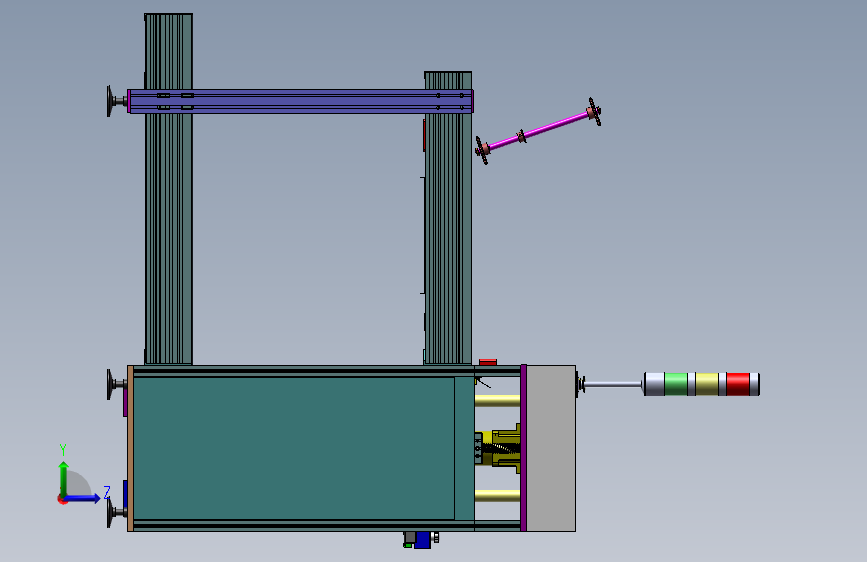Select the large teal panel of the base cabinet

pos(294,448)
